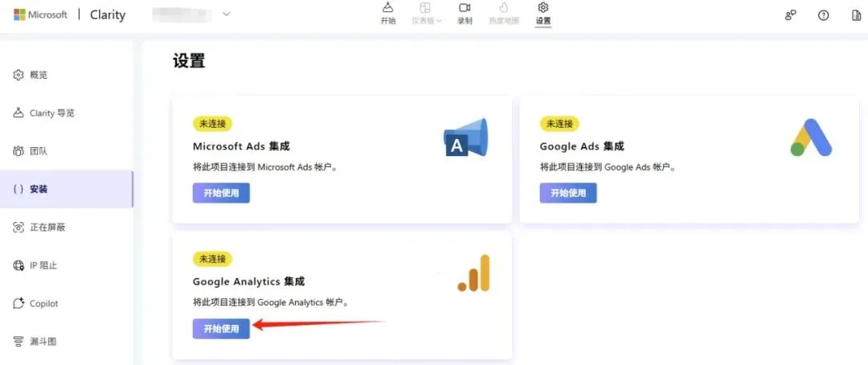Click the Google Analytics bar chart logo
The height and width of the screenshot is (365, 868).
474,273
